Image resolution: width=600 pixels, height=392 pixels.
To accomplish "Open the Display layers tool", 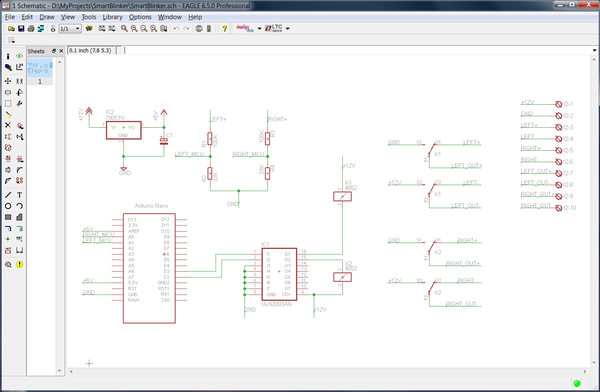I will pyautogui.click(x=8, y=67).
